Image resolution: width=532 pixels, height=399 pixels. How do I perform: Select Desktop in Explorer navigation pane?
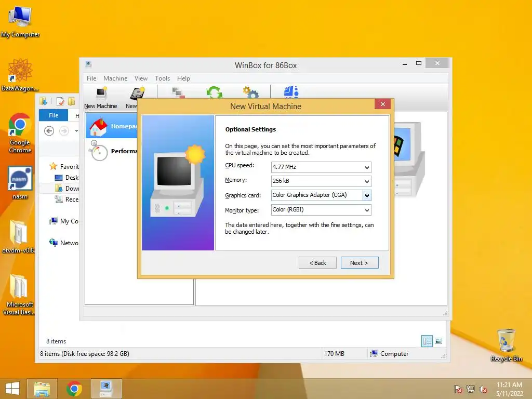pyautogui.click(x=66, y=178)
